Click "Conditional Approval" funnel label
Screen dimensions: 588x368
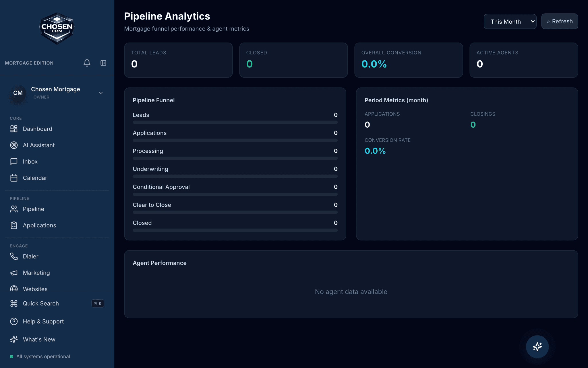tap(161, 187)
